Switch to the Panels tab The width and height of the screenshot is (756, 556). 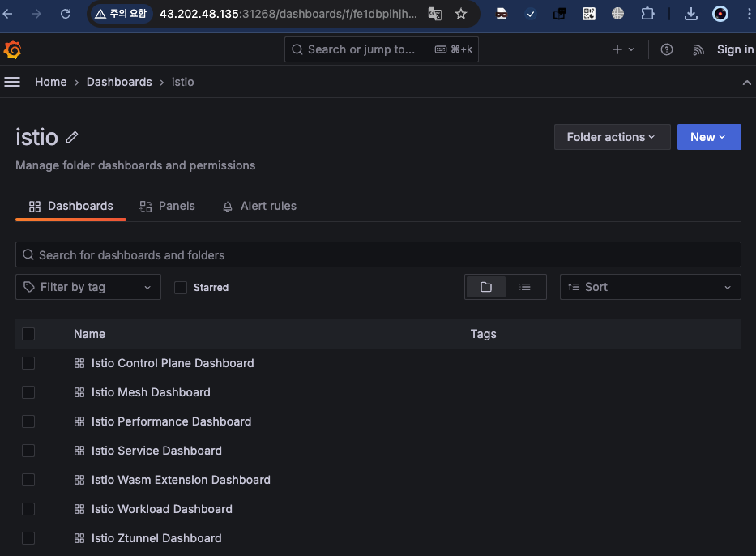tap(167, 207)
